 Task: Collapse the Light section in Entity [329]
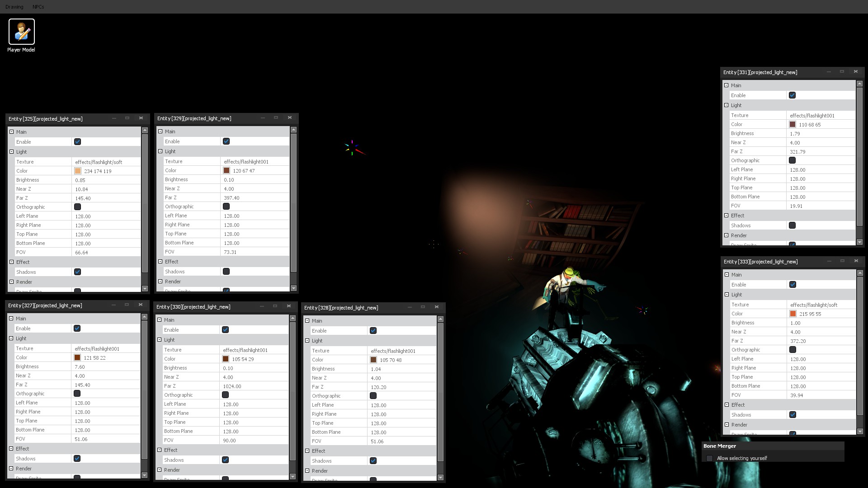tap(160, 151)
